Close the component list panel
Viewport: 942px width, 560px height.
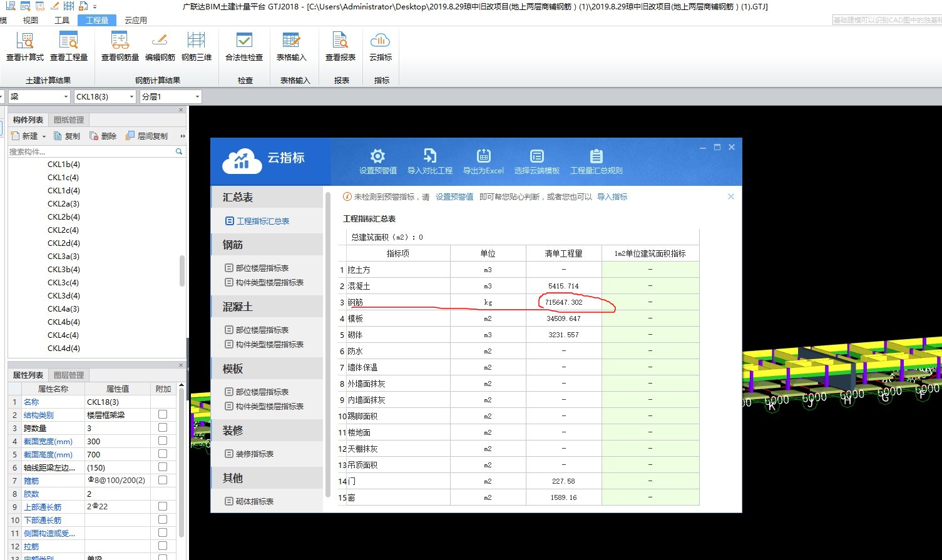[x=181, y=110]
